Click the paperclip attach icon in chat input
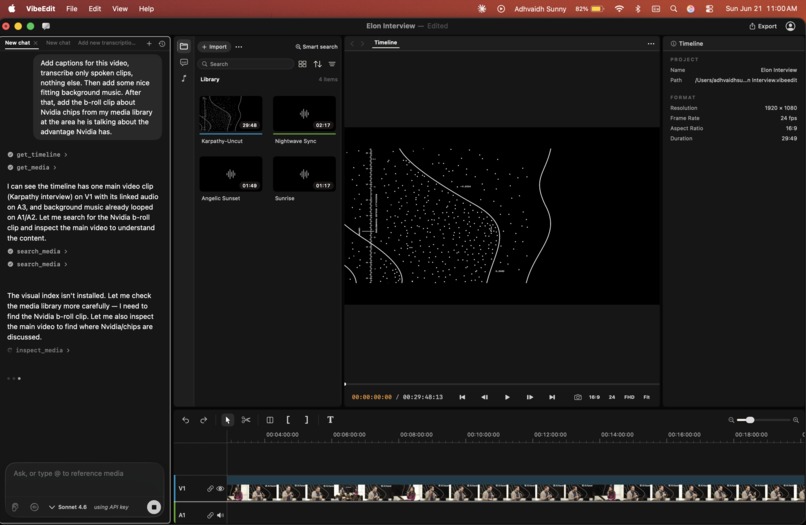The width and height of the screenshot is (806, 525). (15, 507)
